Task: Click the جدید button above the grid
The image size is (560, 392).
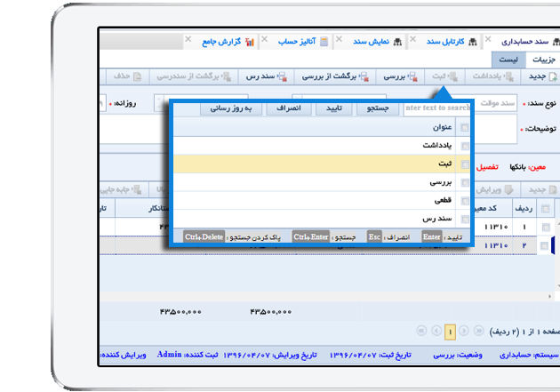Action: [x=542, y=190]
